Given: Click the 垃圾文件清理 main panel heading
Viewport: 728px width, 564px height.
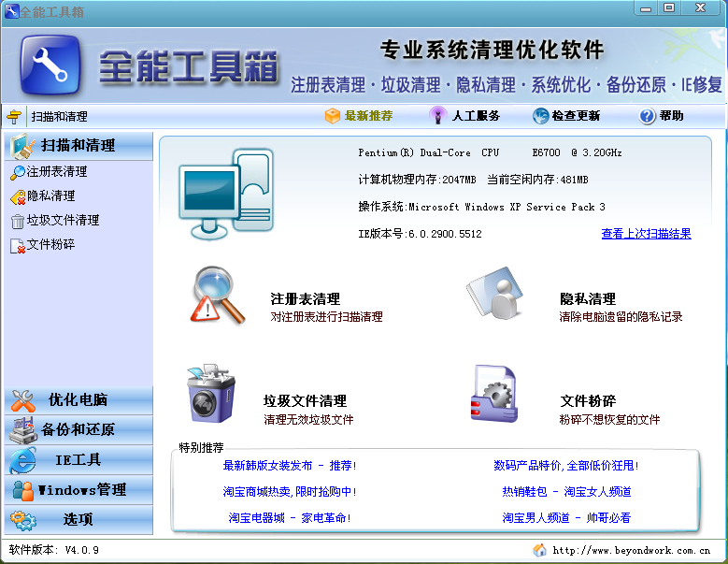Looking at the screenshot, I should pos(305,401).
